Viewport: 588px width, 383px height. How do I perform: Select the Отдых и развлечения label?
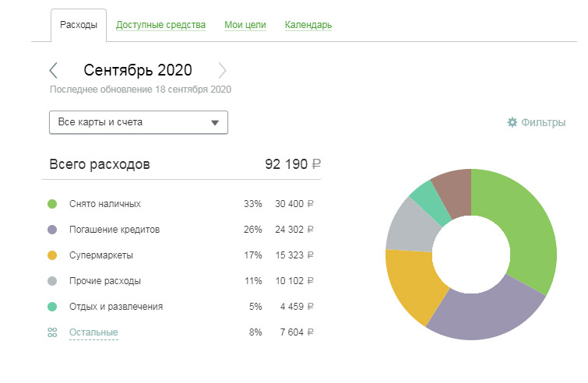click(x=116, y=307)
